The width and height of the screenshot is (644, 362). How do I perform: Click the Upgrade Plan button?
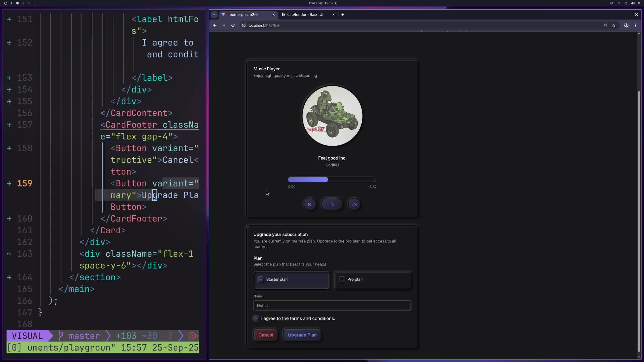(x=302, y=335)
